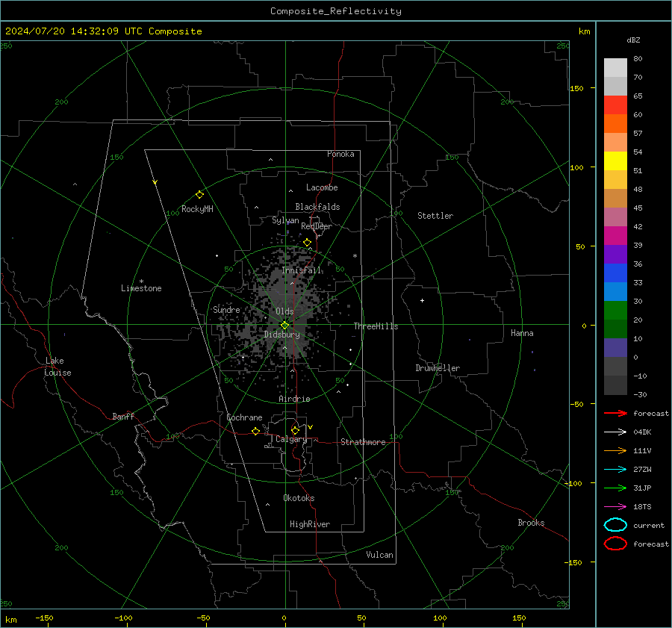This screenshot has width=672, height=628.
Task: Click the HighRiver label
Action: tap(310, 524)
